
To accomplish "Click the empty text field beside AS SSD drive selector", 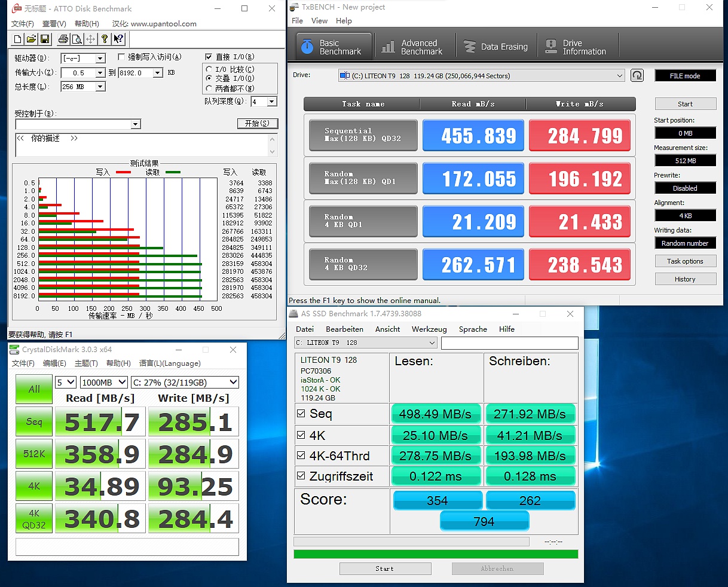I will (509, 343).
